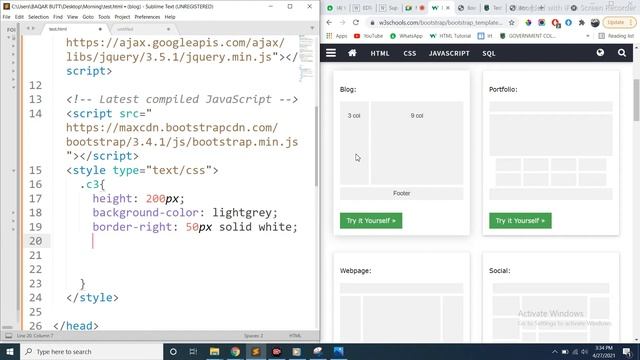Click the Sublime editor vertical scrollbar
This screenshot has width=640, height=360.
pos(316,147)
